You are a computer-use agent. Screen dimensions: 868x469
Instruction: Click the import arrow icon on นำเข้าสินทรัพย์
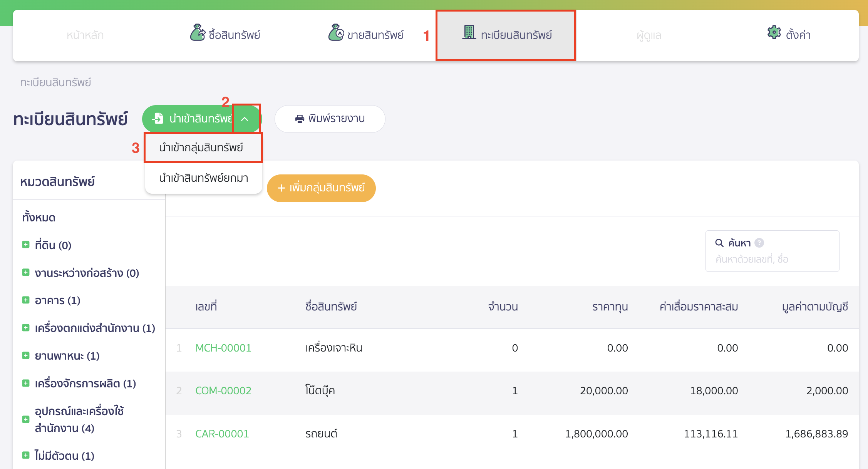[x=158, y=119]
